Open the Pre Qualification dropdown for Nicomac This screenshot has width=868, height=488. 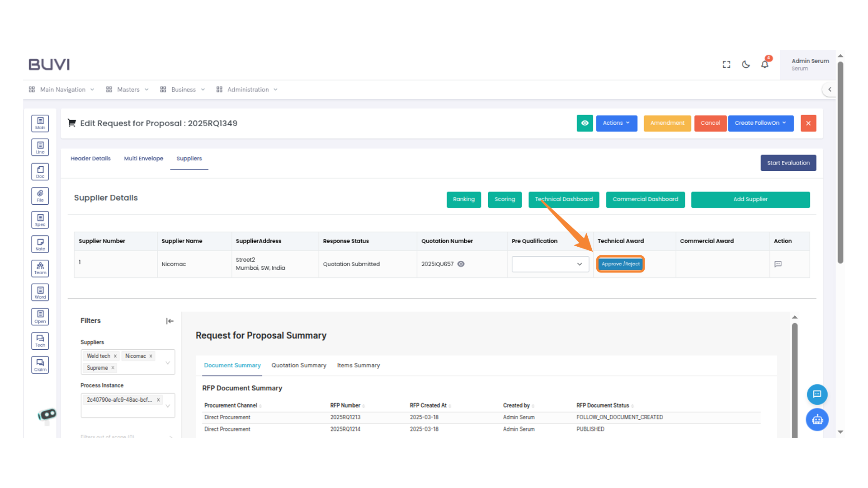tap(550, 264)
